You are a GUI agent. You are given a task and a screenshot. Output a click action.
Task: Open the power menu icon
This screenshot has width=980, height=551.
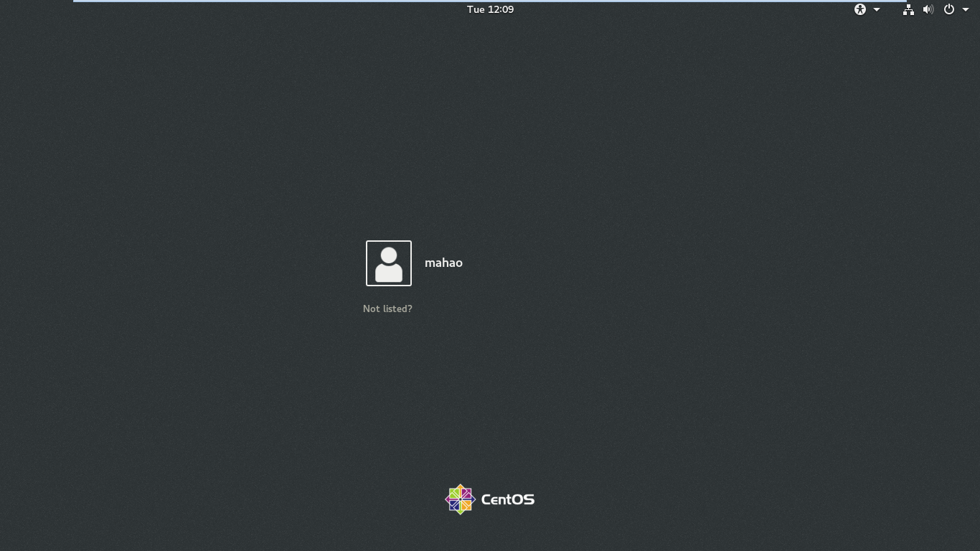pos(949,9)
